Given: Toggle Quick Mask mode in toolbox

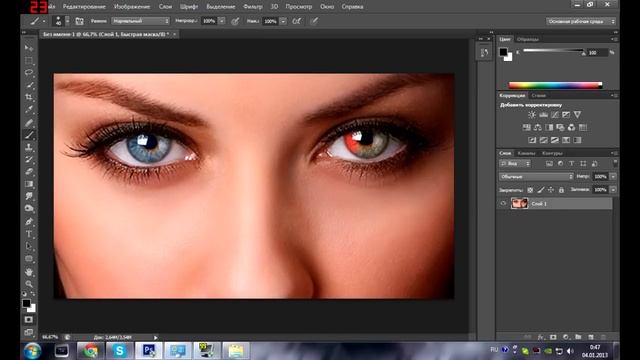Looking at the screenshot, I should pos(29,320).
